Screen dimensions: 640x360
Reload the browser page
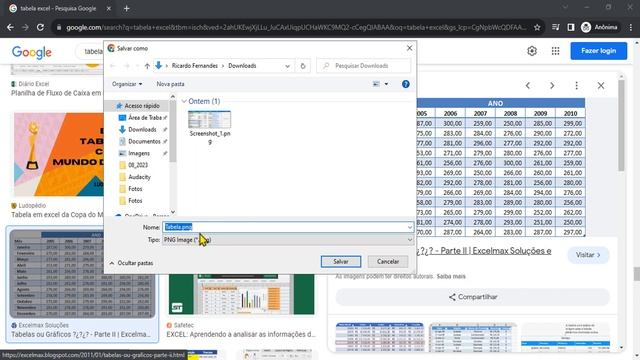point(40,27)
